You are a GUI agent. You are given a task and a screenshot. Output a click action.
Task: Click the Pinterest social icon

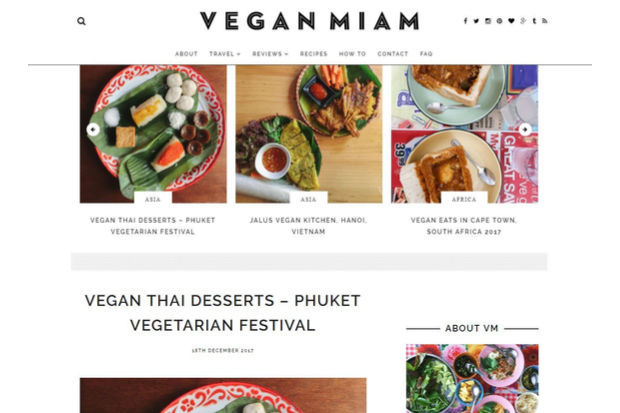tap(499, 21)
